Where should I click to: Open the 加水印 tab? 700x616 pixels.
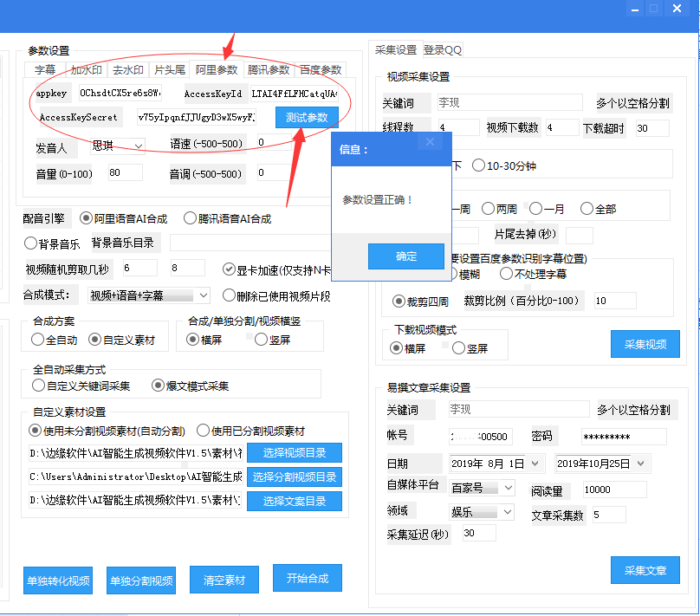pyautogui.click(x=86, y=70)
